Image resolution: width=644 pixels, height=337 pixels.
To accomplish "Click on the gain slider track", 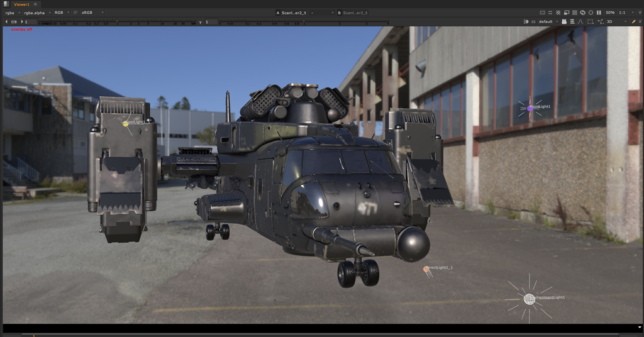I will 117,22.
